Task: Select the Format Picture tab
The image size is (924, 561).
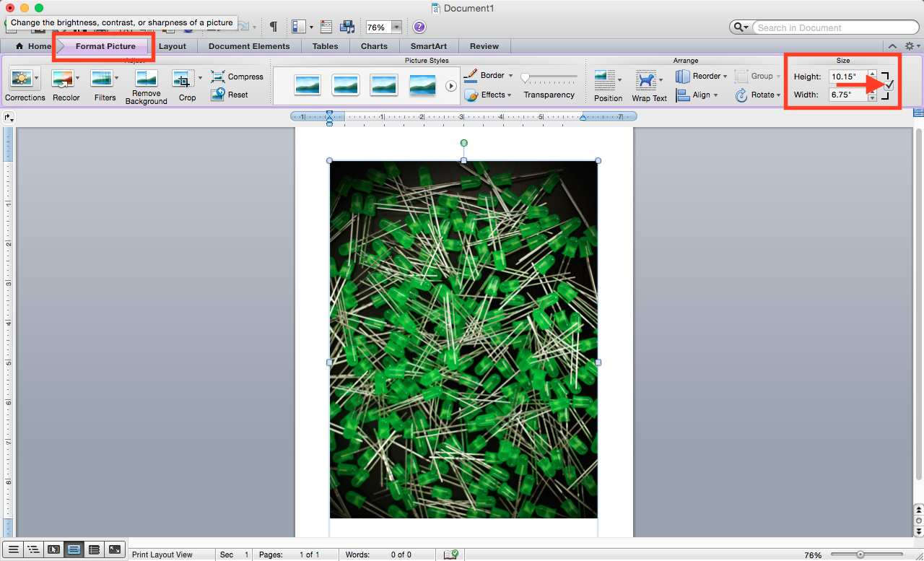Action: (x=105, y=46)
